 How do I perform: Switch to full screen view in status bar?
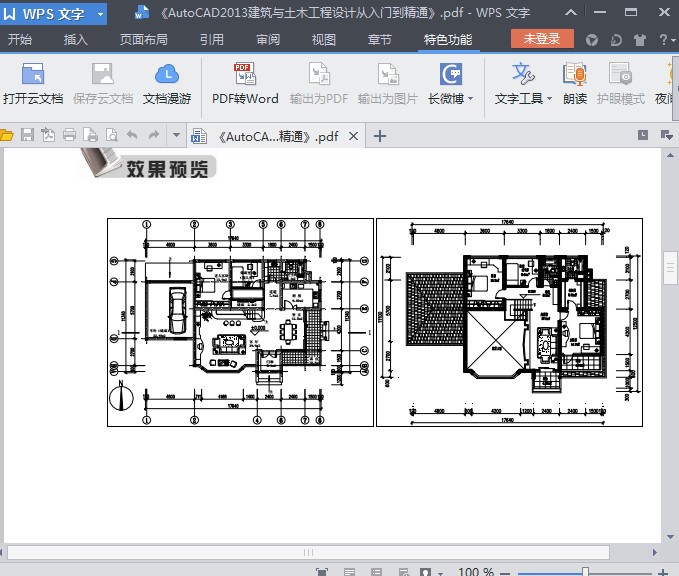tap(322, 572)
